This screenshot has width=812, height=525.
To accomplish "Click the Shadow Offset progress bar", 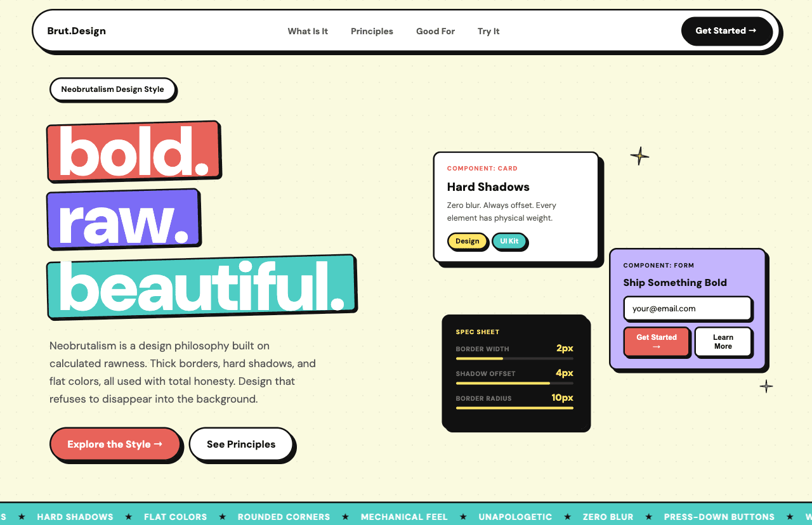I will pos(514,384).
